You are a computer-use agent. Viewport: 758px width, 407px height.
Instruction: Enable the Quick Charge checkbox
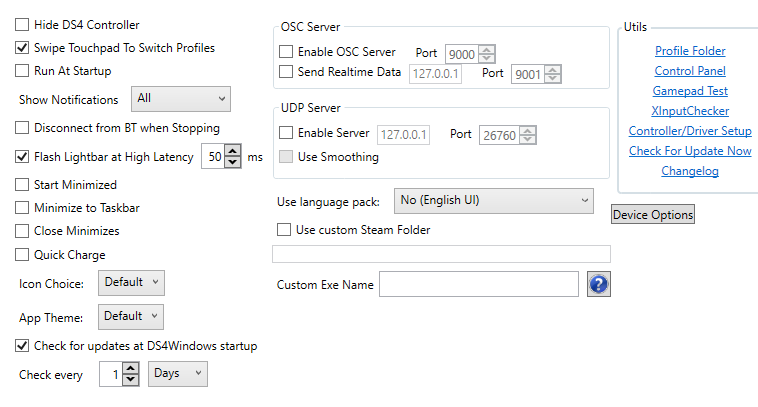(x=22, y=255)
